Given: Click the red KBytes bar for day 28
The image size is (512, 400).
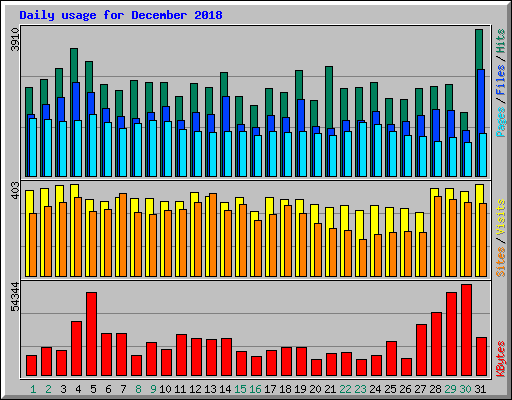Looking at the screenshot, I should coord(437,344).
